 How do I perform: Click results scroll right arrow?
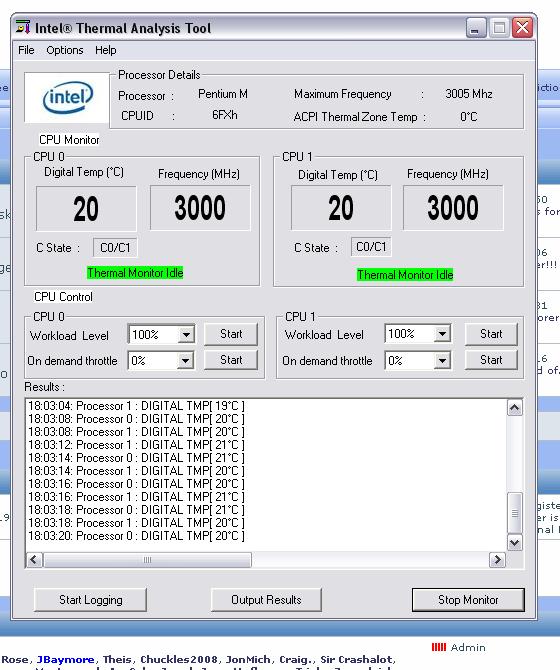(x=497, y=560)
